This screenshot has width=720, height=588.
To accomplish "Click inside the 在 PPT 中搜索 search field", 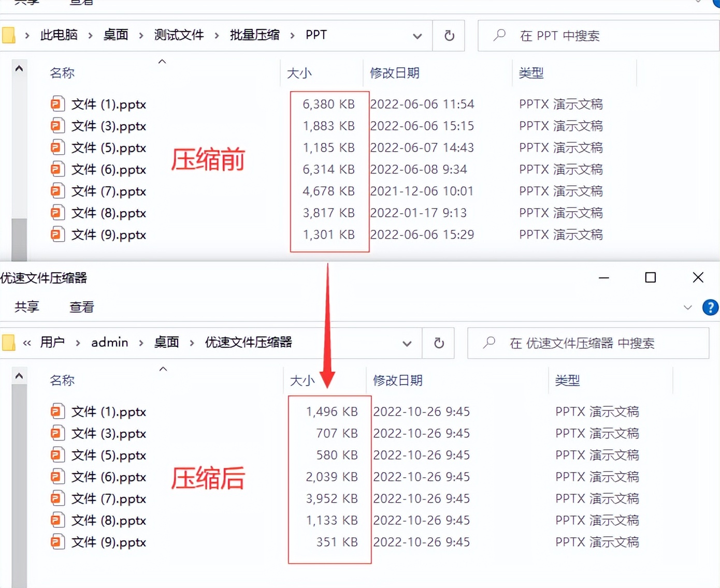I will (559, 35).
